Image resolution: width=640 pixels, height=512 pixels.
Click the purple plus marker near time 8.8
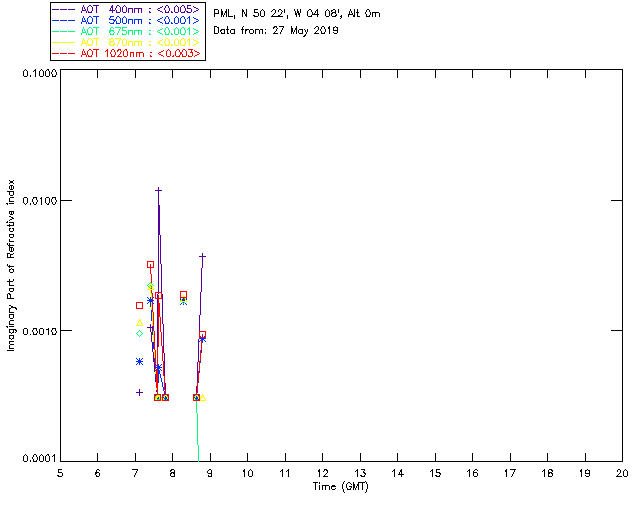202,256
